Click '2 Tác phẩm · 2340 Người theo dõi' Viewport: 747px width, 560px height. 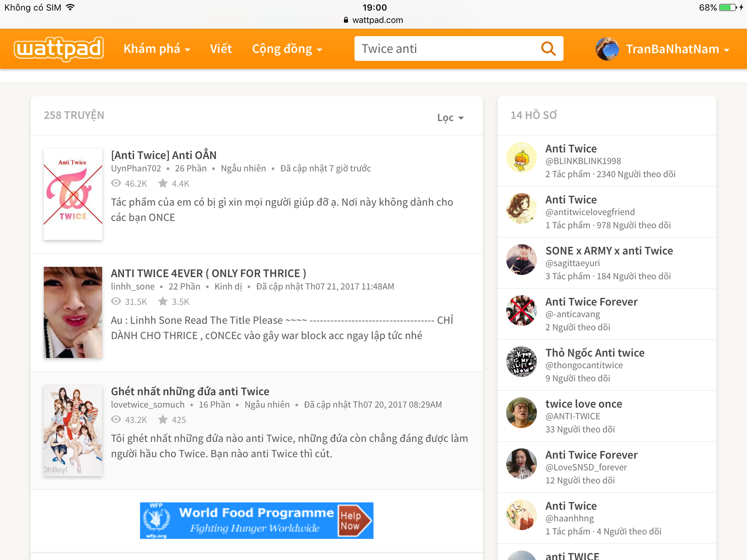click(x=610, y=174)
